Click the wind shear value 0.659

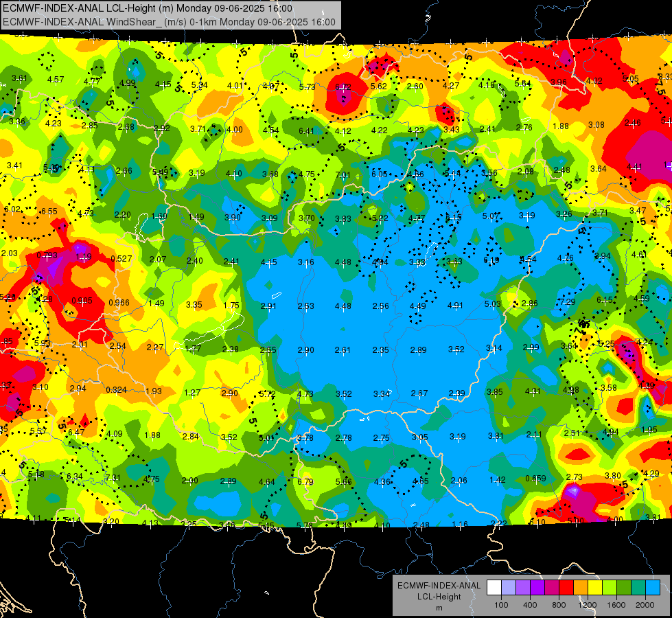[535, 478]
